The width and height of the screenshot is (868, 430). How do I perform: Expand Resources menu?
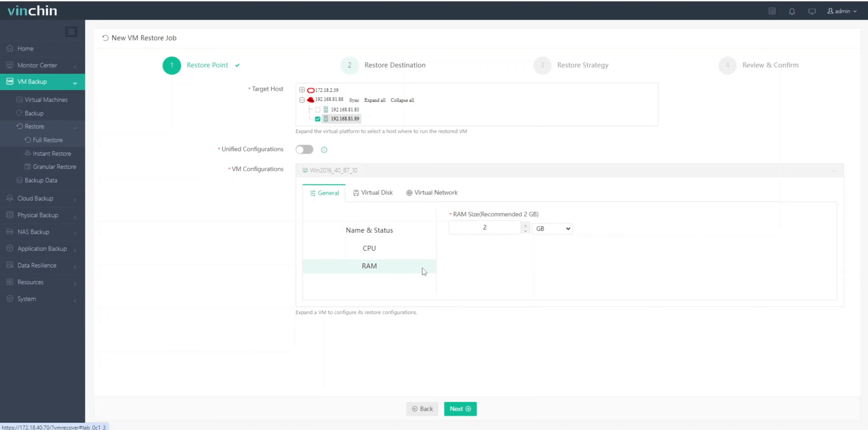pos(43,282)
